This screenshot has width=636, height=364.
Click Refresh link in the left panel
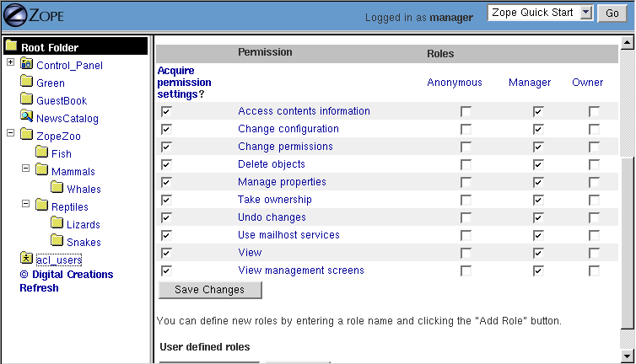39,287
